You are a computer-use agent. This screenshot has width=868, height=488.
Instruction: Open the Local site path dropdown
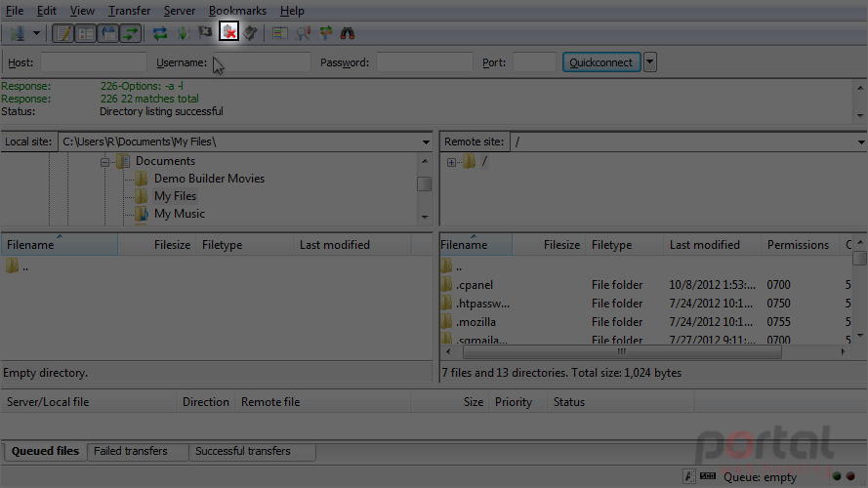pyautogui.click(x=426, y=142)
